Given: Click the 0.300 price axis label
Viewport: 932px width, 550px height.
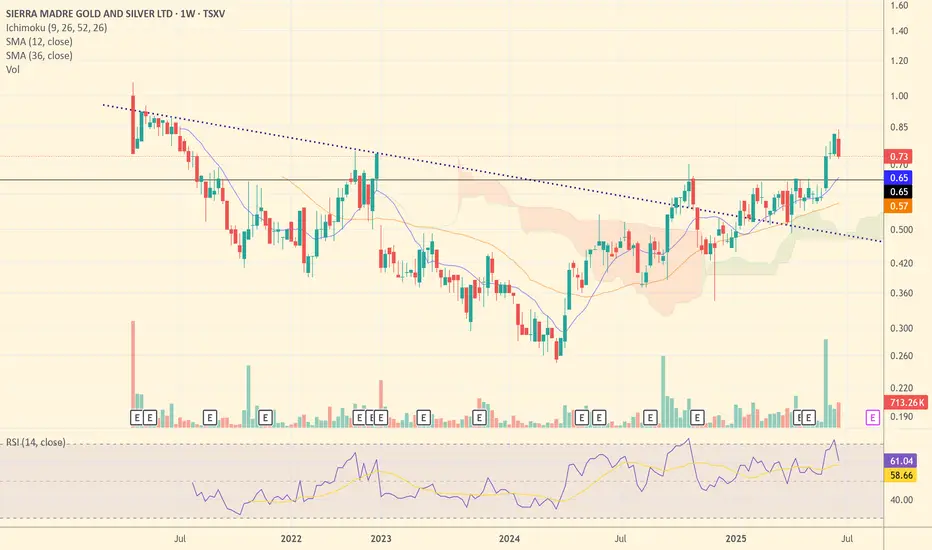Looking at the screenshot, I should [902, 328].
